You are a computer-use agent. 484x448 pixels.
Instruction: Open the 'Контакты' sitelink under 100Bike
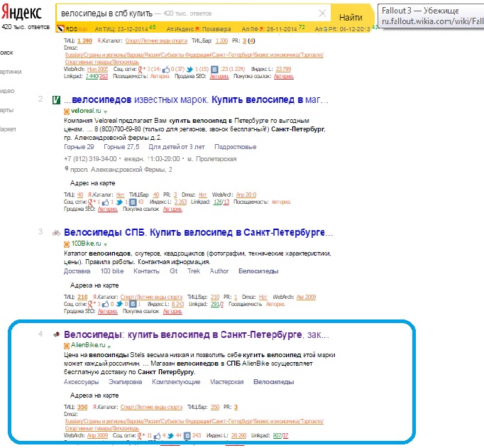146,271
